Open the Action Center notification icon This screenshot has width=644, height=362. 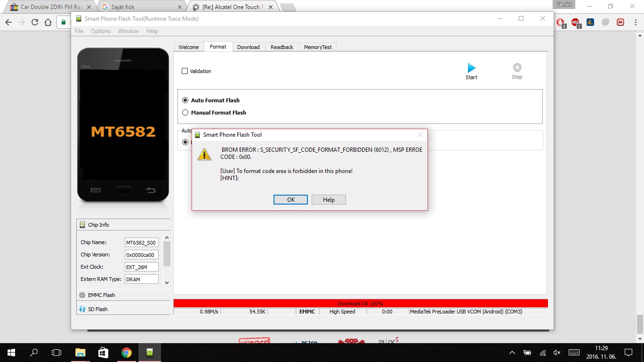click(628, 352)
